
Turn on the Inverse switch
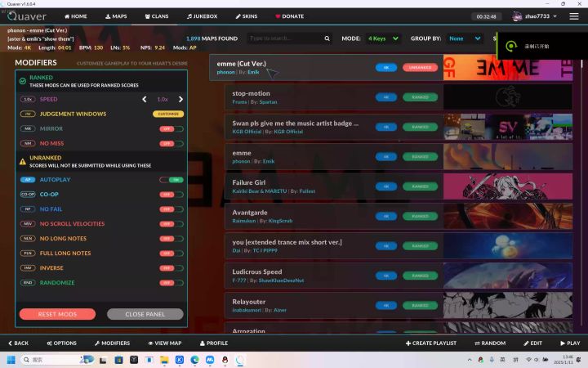tap(171, 268)
